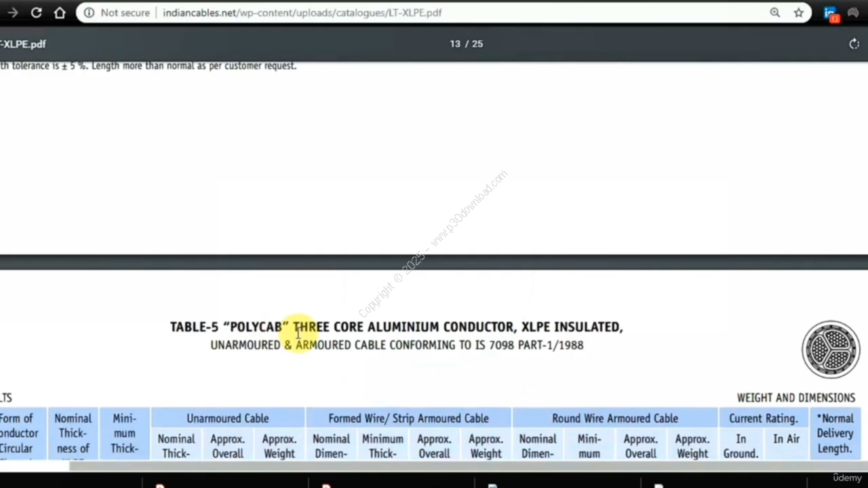Click the *Normal Delivery Length. header

[x=835, y=433]
